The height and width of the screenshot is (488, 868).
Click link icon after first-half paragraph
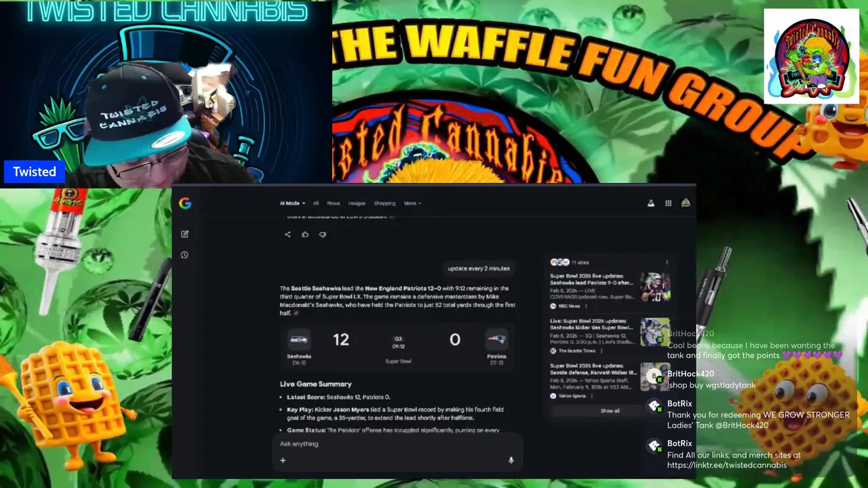click(x=296, y=313)
